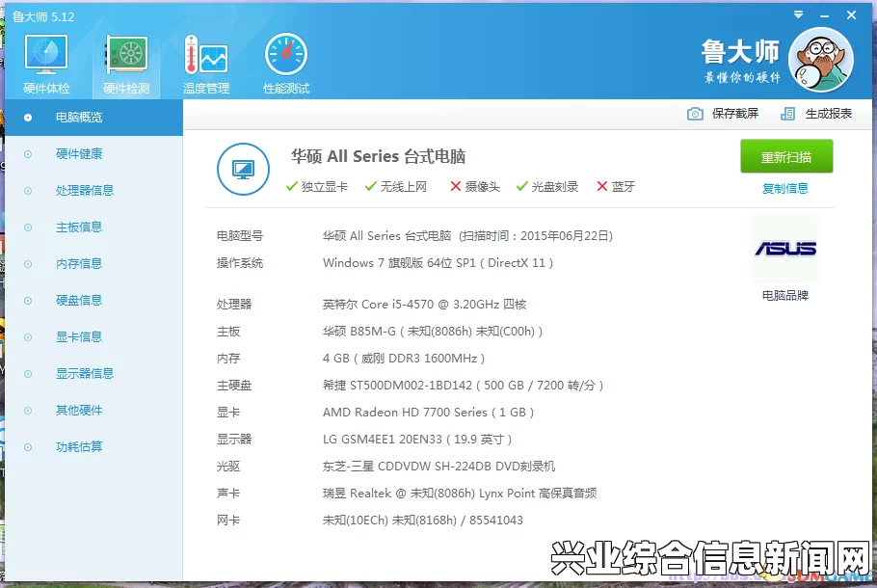This screenshot has width=877, height=588.
Task: Click the 英特尔 Core i5-4570 processor value
Action: pyautogui.click(x=424, y=305)
